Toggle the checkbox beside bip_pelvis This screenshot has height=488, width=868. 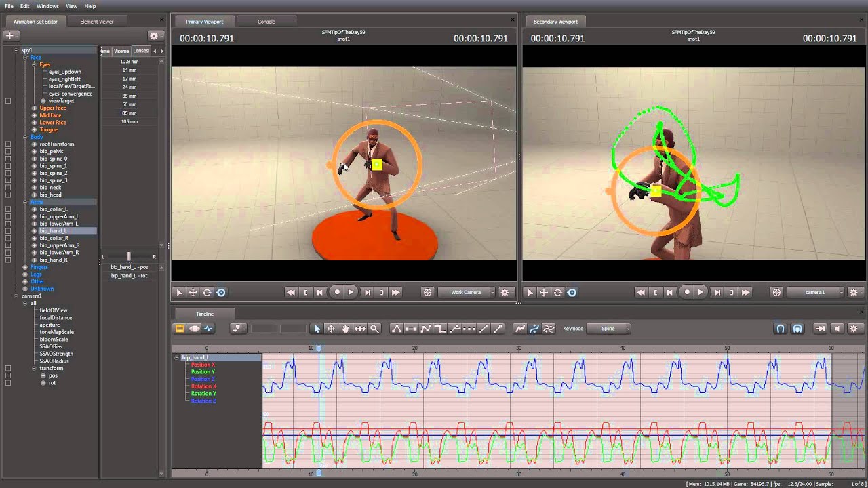8,151
